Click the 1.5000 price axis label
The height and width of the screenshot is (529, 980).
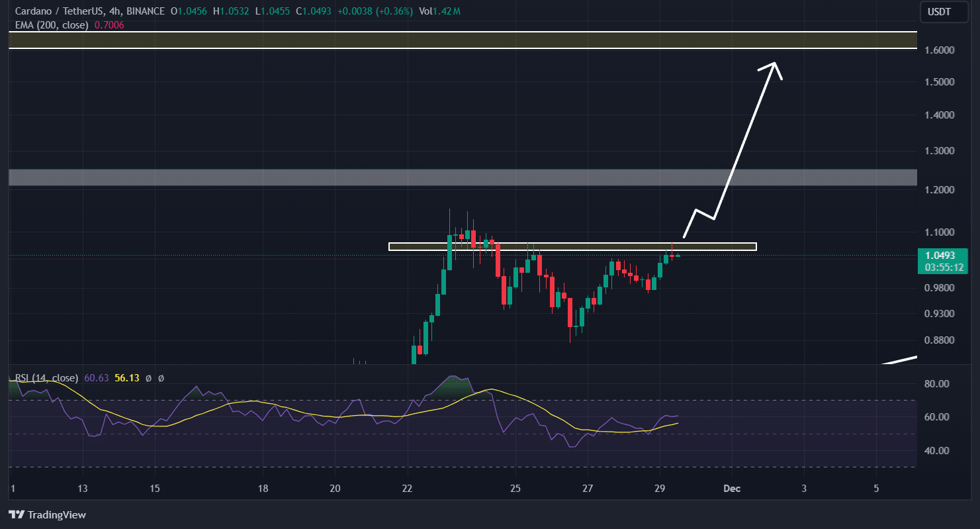939,81
